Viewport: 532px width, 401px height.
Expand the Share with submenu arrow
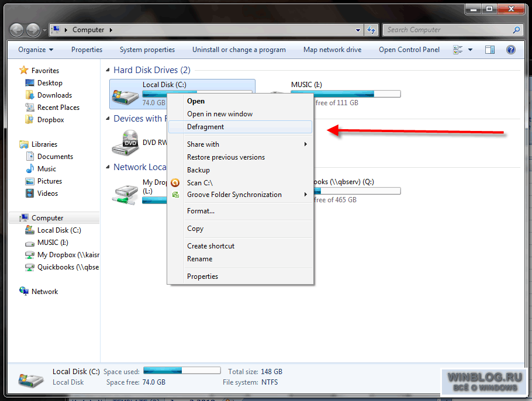(x=306, y=144)
